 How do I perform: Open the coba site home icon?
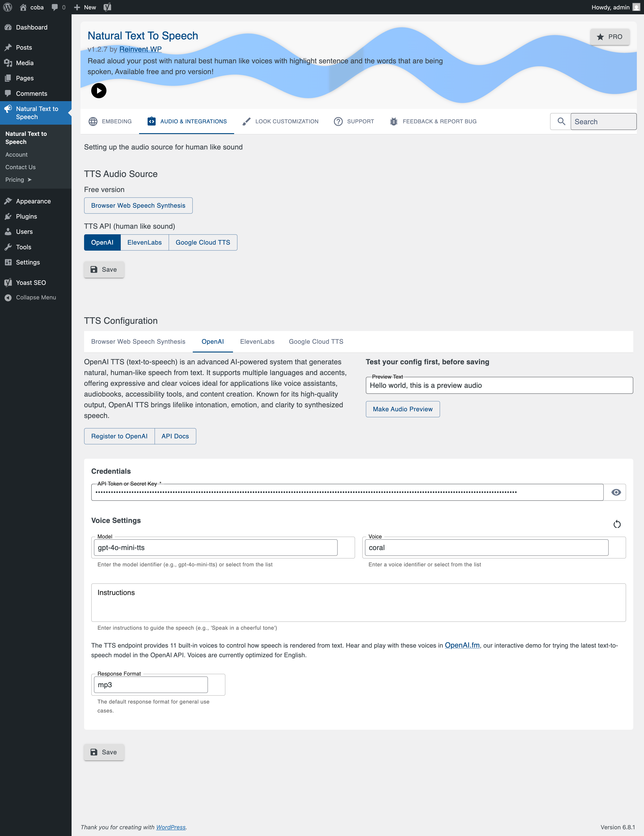[x=23, y=7]
